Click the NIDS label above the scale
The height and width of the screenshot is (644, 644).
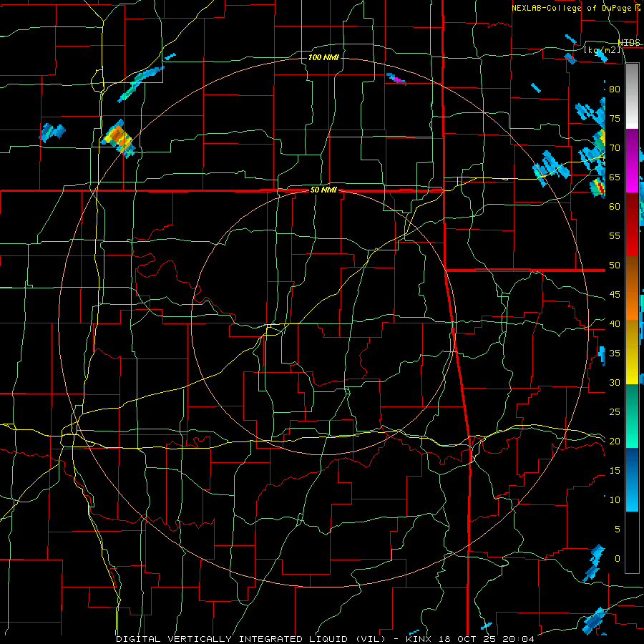click(x=629, y=43)
